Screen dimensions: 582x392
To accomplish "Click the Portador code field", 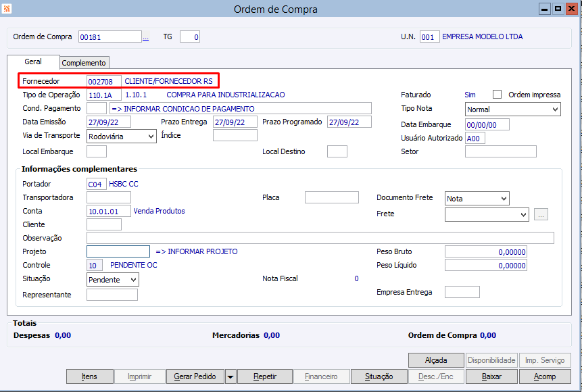I will click(x=97, y=184).
